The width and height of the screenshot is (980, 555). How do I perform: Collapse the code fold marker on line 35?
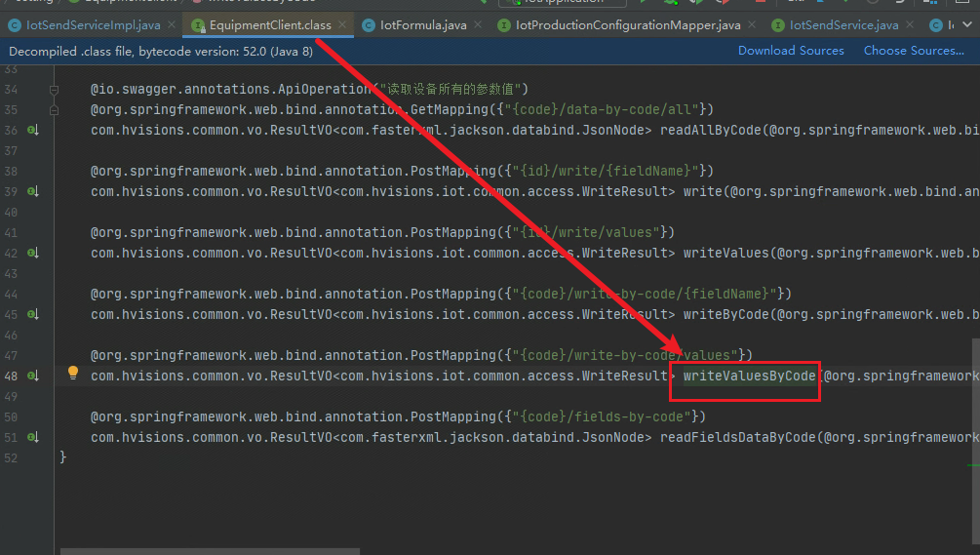tap(55, 110)
